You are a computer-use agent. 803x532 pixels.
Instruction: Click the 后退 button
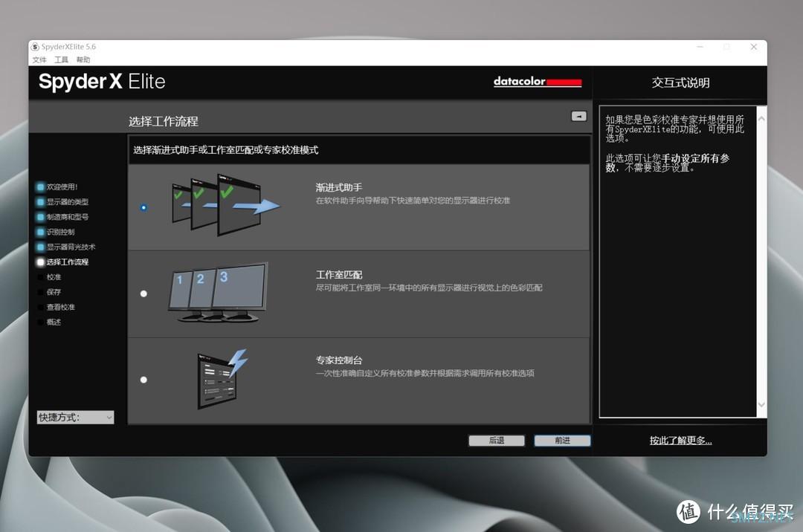click(496, 441)
